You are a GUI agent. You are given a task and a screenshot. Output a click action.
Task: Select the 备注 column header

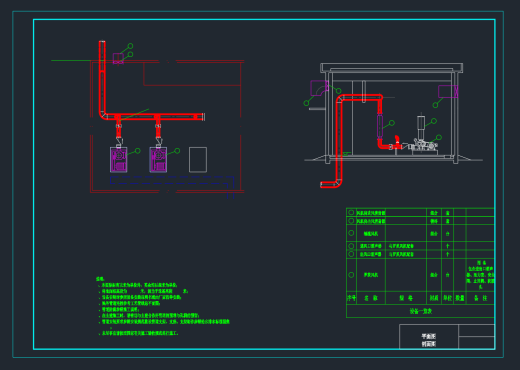[480, 298]
